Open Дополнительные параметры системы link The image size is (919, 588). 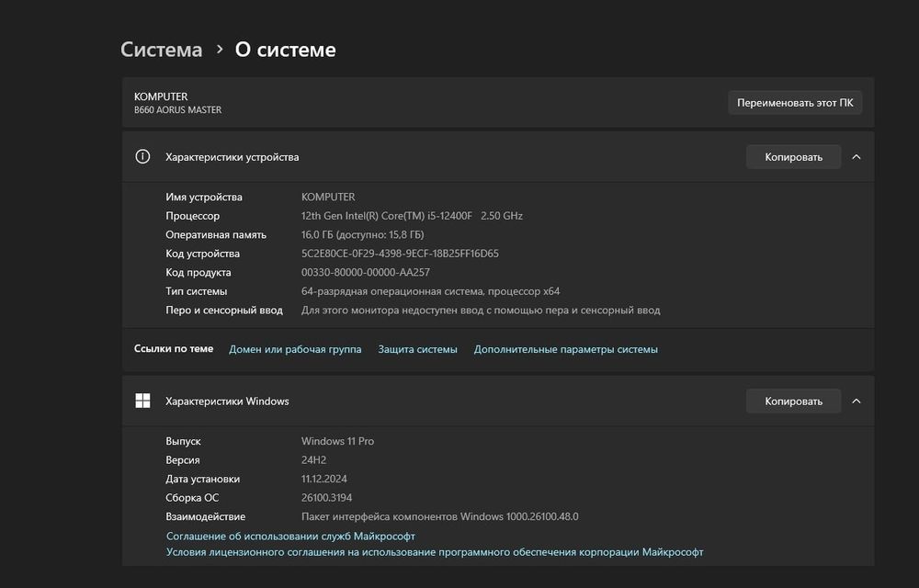565,349
